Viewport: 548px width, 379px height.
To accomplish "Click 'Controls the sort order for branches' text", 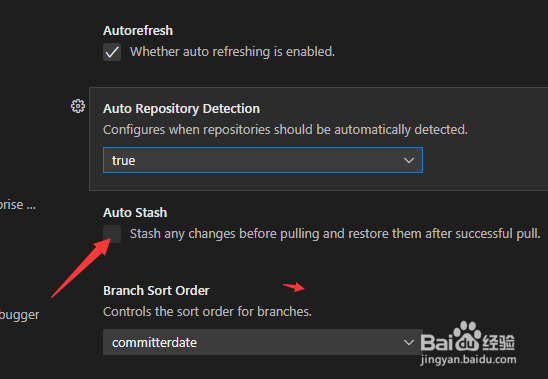I will tap(207, 312).
